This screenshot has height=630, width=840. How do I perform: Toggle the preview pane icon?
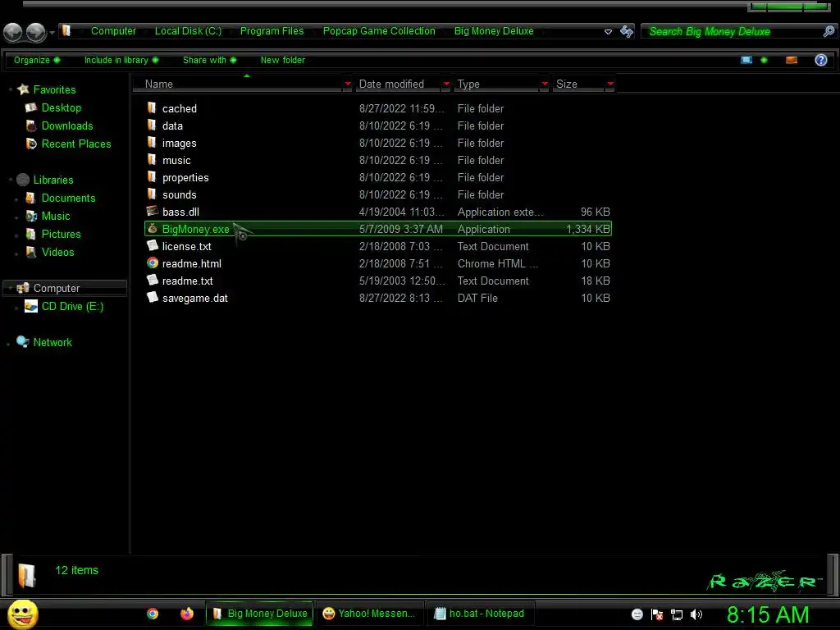pos(792,60)
